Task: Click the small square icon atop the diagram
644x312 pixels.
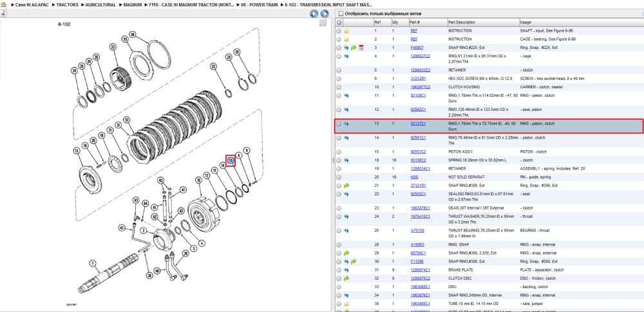Action: [323, 23]
